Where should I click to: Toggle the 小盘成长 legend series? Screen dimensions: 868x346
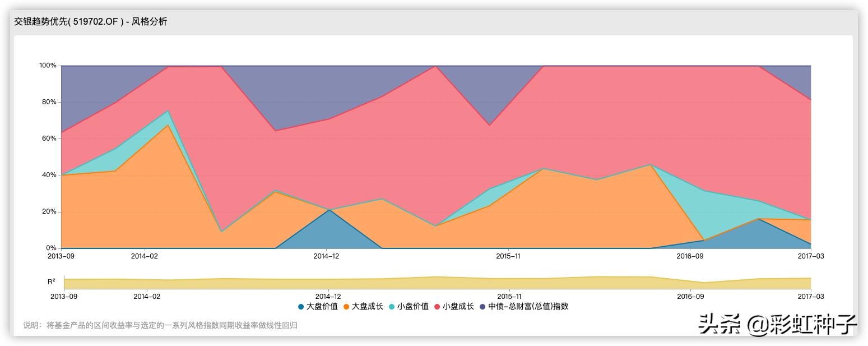pyautogui.click(x=454, y=306)
